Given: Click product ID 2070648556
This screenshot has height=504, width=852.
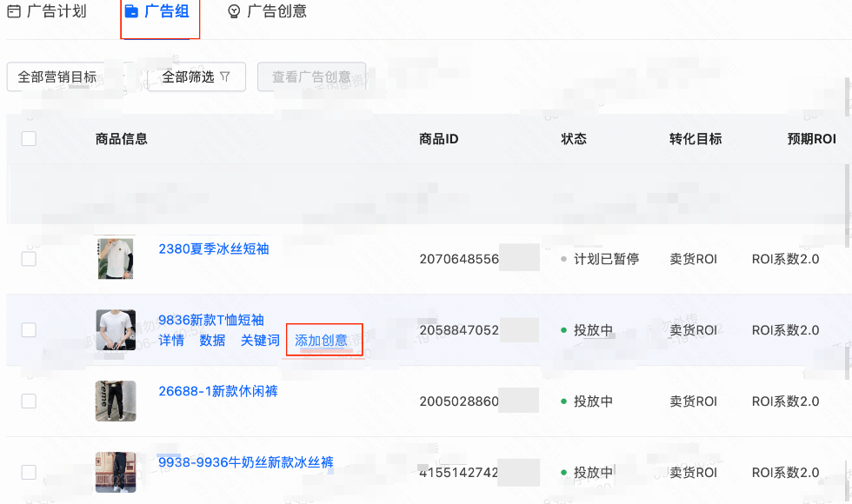Looking at the screenshot, I should (x=459, y=259).
